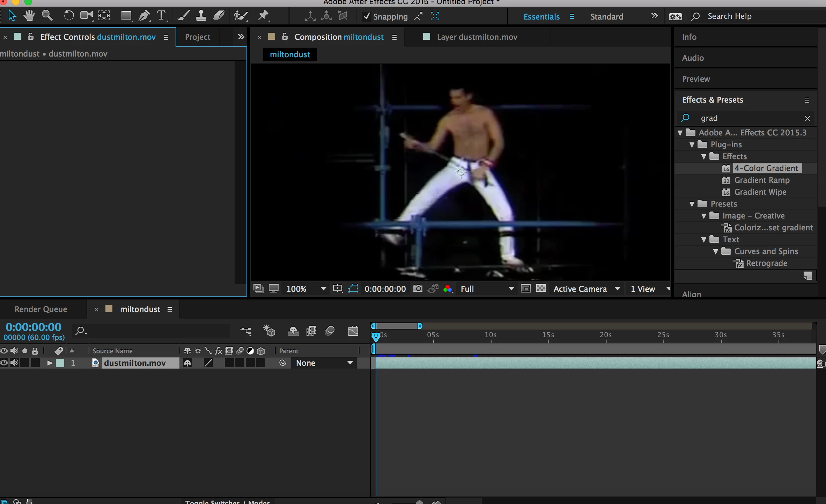The width and height of the screenshot is (826, 504).
Task: Click the timeline playhead marker
Action: pos(376,336)
